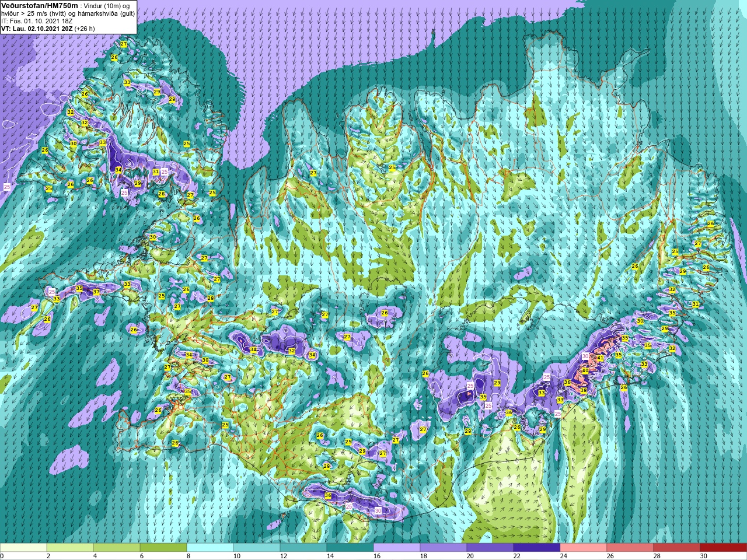
Task: Click the darkest red legend swatch above 30
Action: pos(724,548)
